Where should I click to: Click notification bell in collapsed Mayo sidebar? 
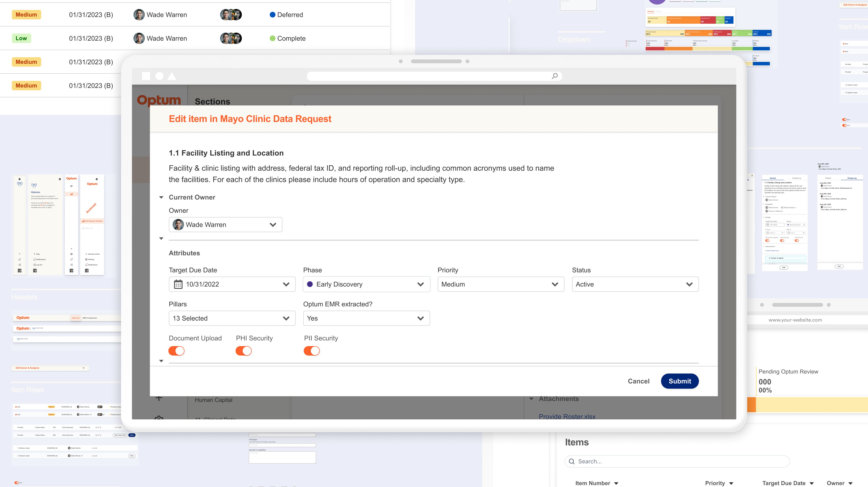click(20, 260)
